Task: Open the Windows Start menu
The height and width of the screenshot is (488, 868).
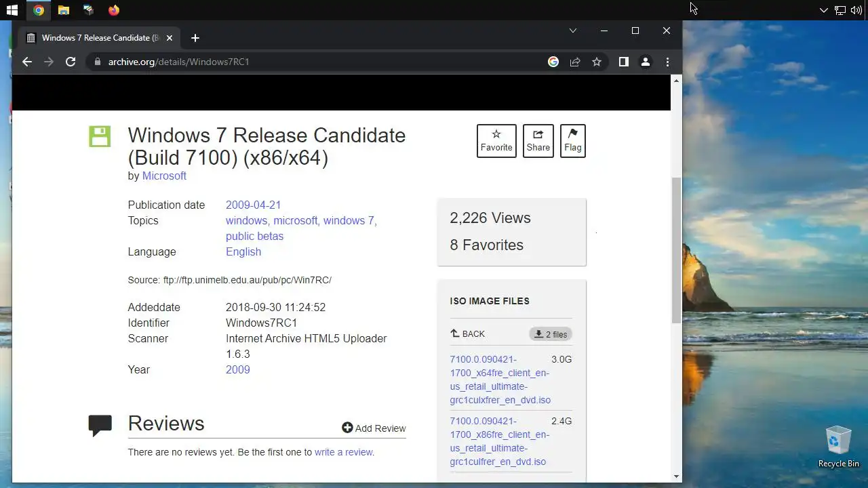Action: (12, 10)
